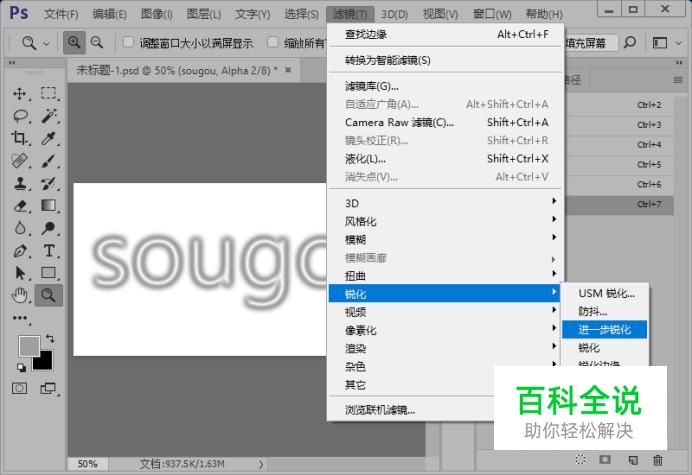Expand the 渲染 filter submenu

point(444,348)
